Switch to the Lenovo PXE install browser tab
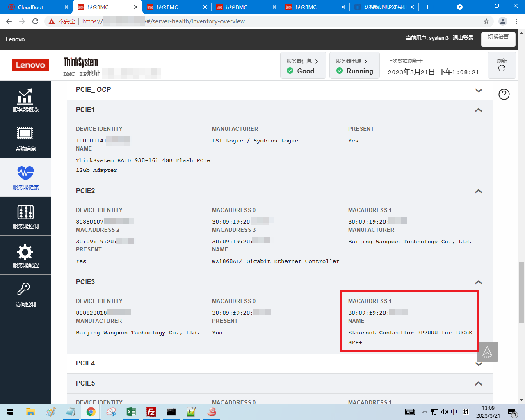525x420 pixels. (384, 7)
